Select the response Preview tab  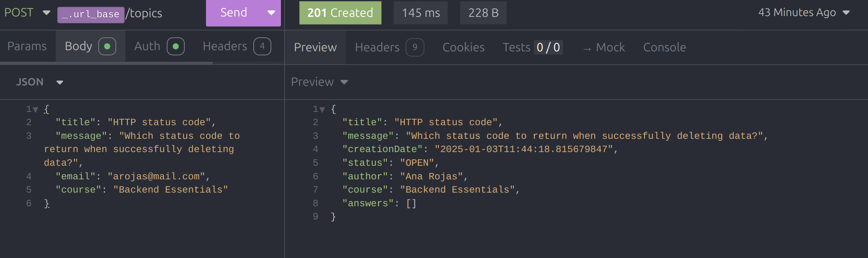pos(315,47)
